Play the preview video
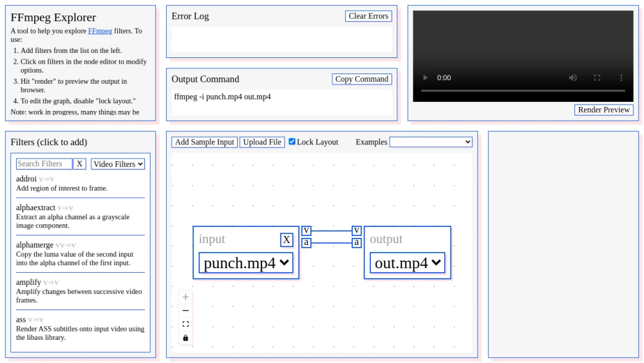The width and height of the screenshot is (644, 363). pyautogui.click(x=426, y=78)
